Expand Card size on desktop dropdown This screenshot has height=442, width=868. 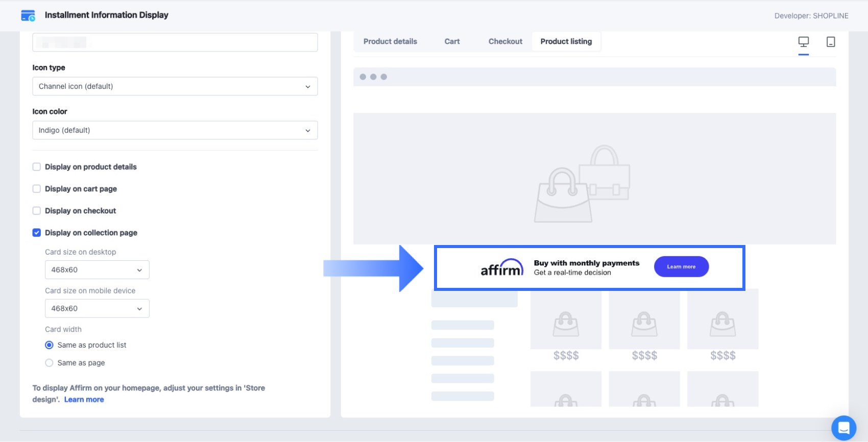pos(97,270)
